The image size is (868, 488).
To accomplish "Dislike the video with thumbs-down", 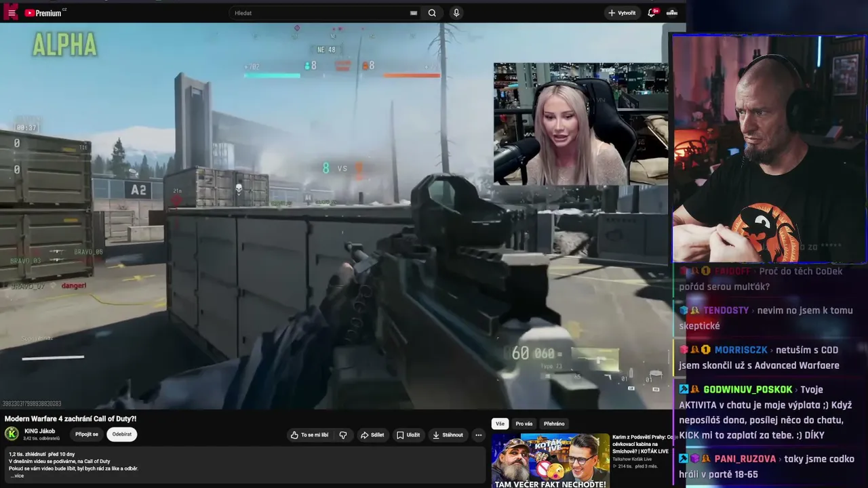I will pos(343,435).
